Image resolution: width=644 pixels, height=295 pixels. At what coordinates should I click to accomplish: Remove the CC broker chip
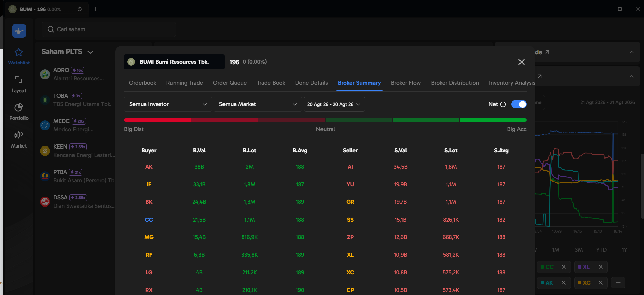[564, 267]
